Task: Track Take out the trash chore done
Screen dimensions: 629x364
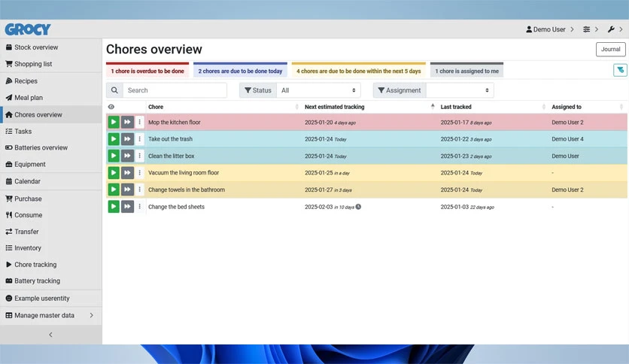Action: click(114, 138)
